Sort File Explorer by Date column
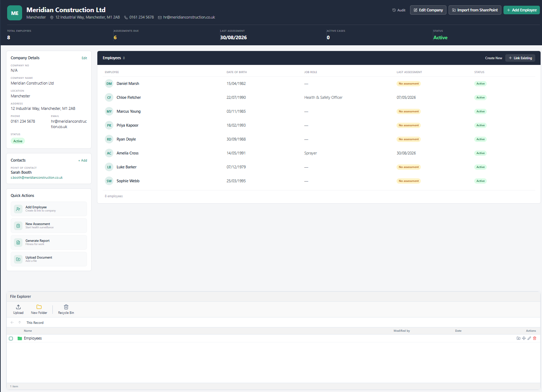The height and width of the screenshot is (392, 542). click(x=458, y=331)
